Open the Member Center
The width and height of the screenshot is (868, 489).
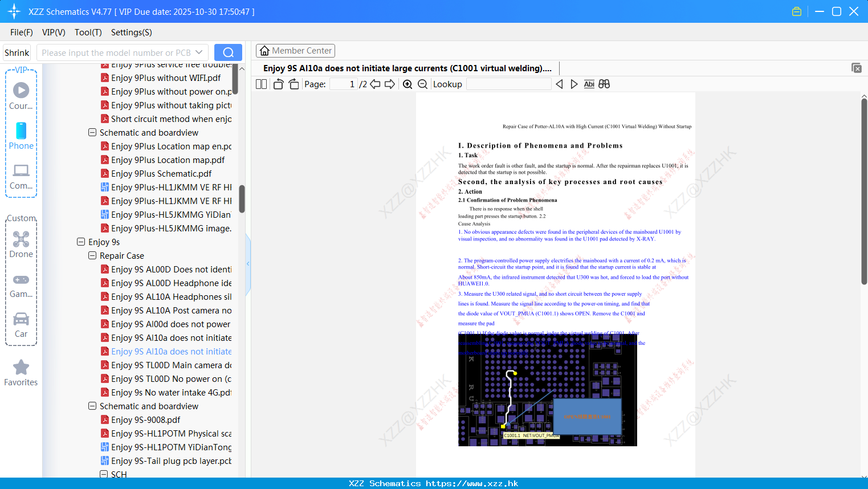pyautogui.click(x=295, y=51)
